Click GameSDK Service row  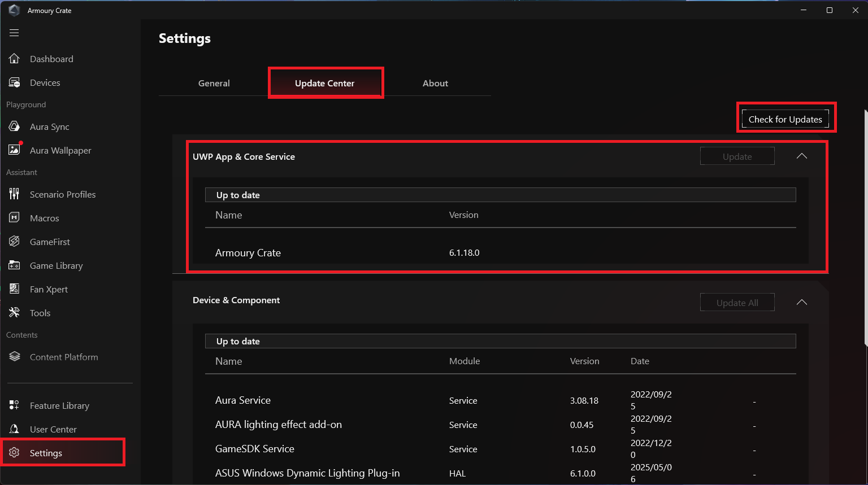point(501,449)
